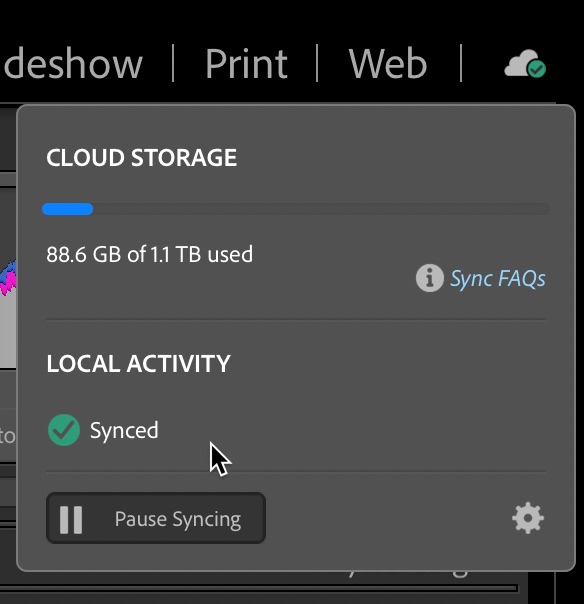Screen dimensions: 584x604
Task: Click the CLOUD STORAGE heading
Action: click(x=141, y=158)
